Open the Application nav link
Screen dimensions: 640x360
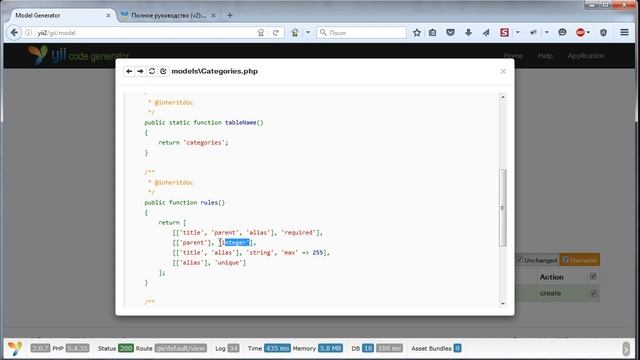[x=586, y=56]
